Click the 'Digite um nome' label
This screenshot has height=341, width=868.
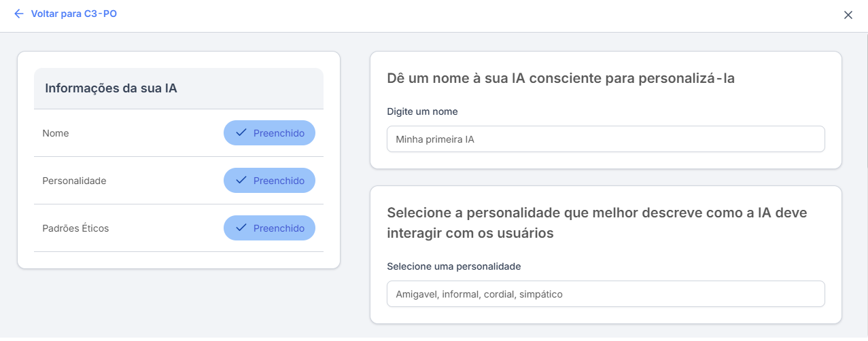click(422, 111)
